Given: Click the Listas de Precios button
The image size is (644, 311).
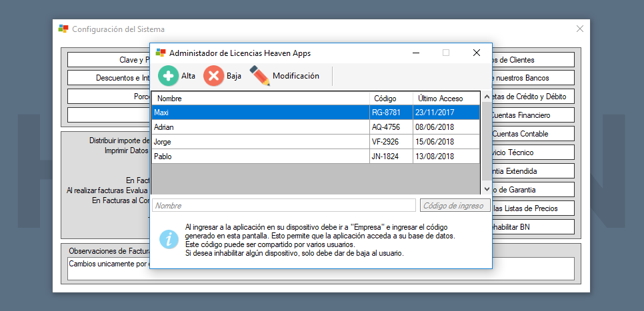Looking at the screenshot, I should click(533, 208).
